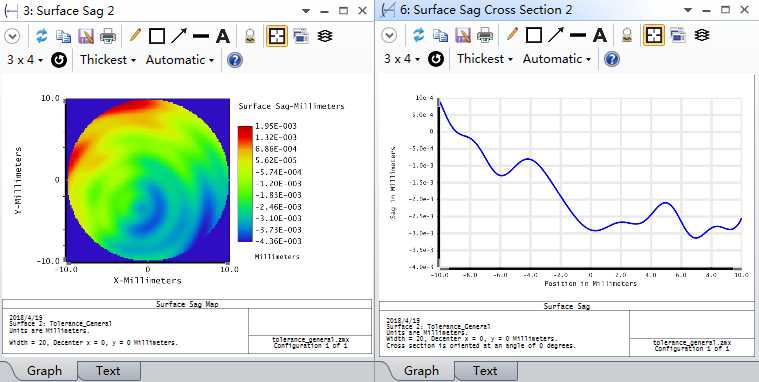Screen dimensions: 759x382
Task: Save Cross Section 2 image to file
Action: pos(462,35)
